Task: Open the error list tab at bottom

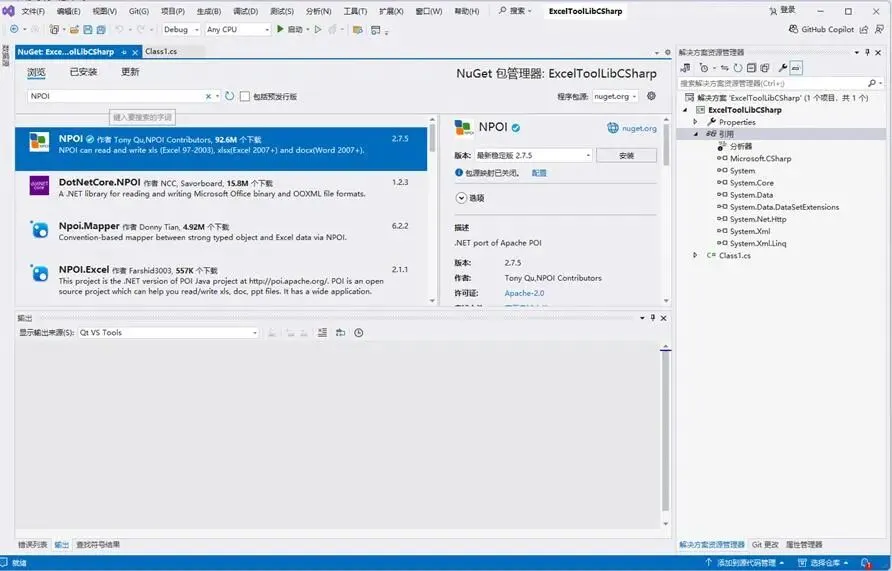Action: [33, 545]
